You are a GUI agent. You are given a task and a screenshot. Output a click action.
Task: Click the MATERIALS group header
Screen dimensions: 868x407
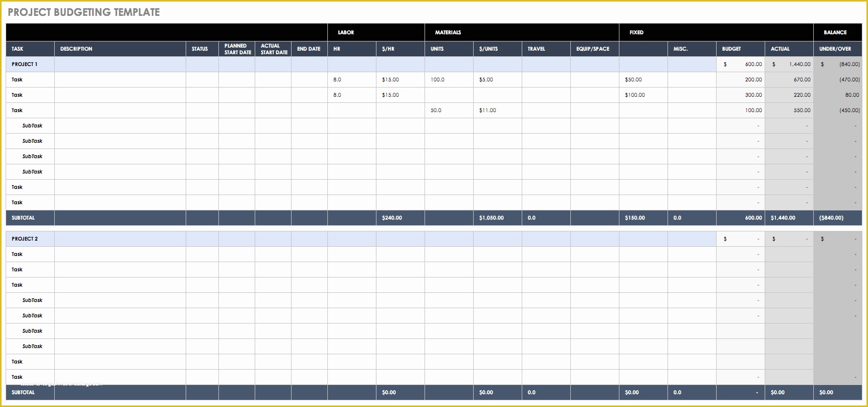pyautogui.click(x=522, y=32)
